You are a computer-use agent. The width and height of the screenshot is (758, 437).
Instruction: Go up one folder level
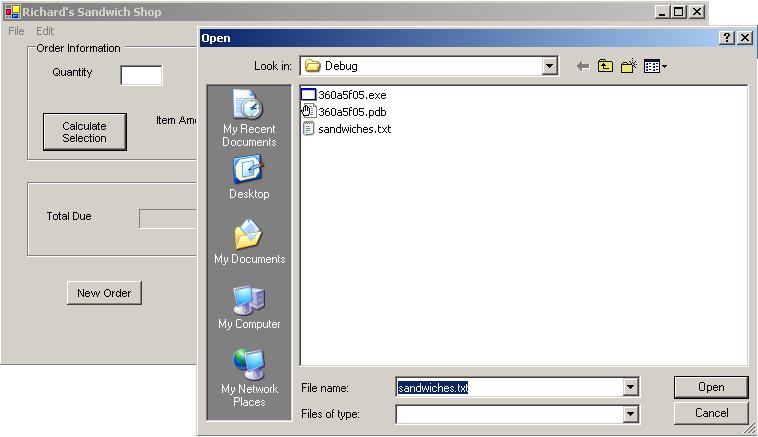pos(606,66)
